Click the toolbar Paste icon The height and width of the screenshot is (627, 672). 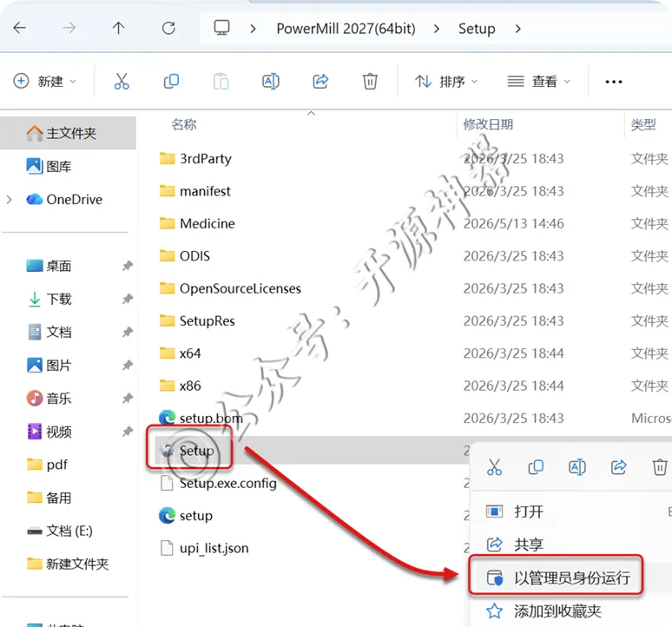[x=221, y=81]
